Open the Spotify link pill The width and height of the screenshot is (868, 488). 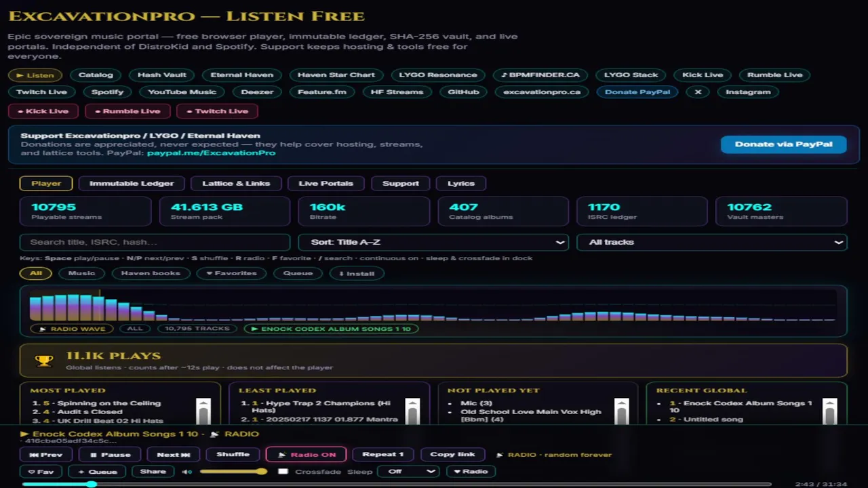(108, 91)
